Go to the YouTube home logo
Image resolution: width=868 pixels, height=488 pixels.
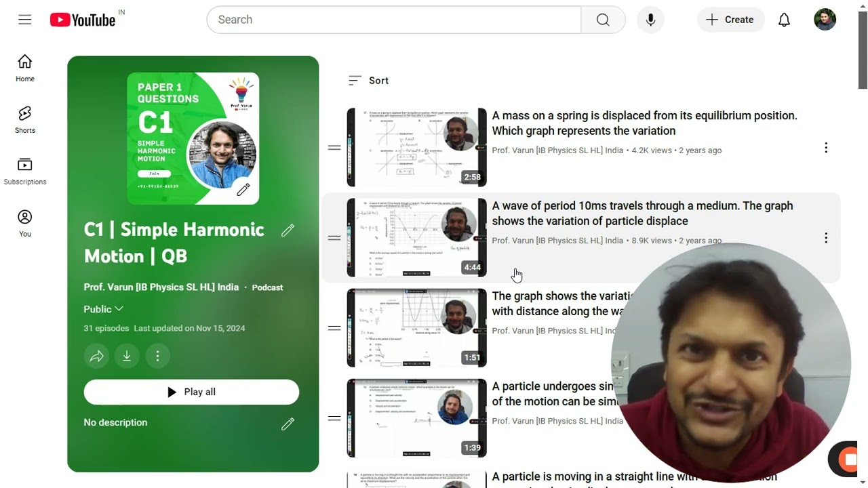[83, 20]
